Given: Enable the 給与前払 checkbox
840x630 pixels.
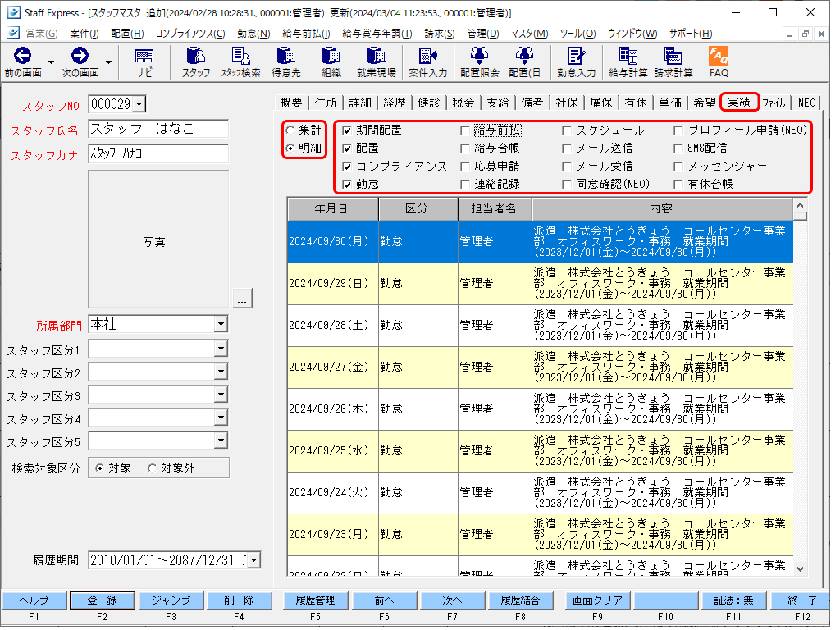Looking at the screenshot, I should (465, 130).
